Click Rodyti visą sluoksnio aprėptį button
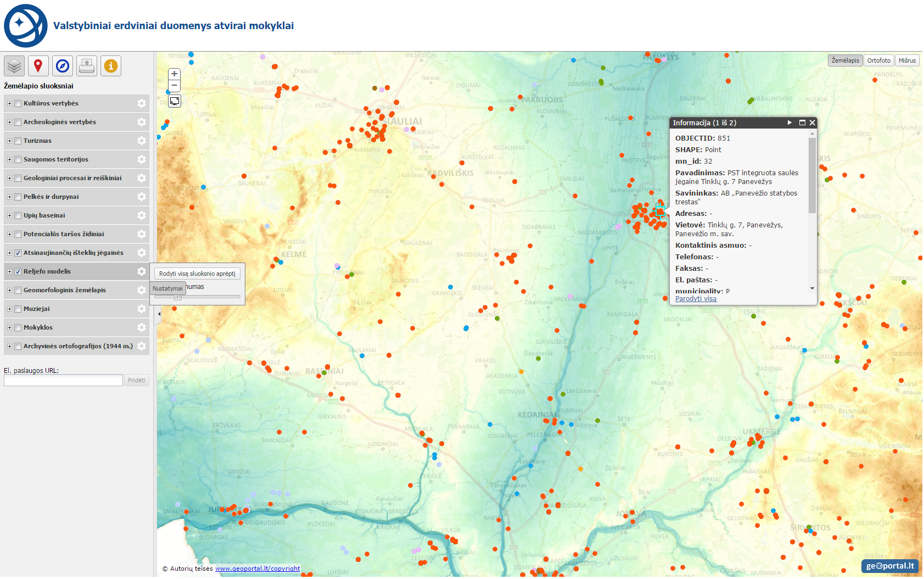The width and height of the screenshot is (924, 579). (197, 274)
